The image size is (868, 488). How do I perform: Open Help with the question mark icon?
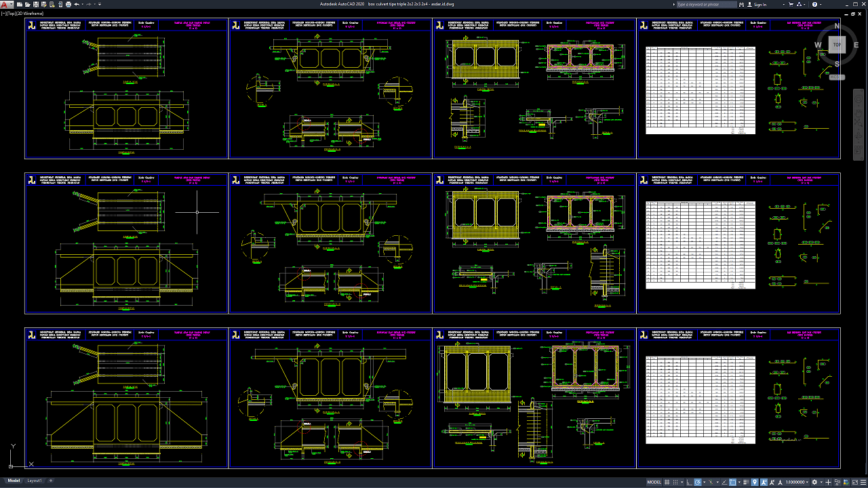coord(814,4)
